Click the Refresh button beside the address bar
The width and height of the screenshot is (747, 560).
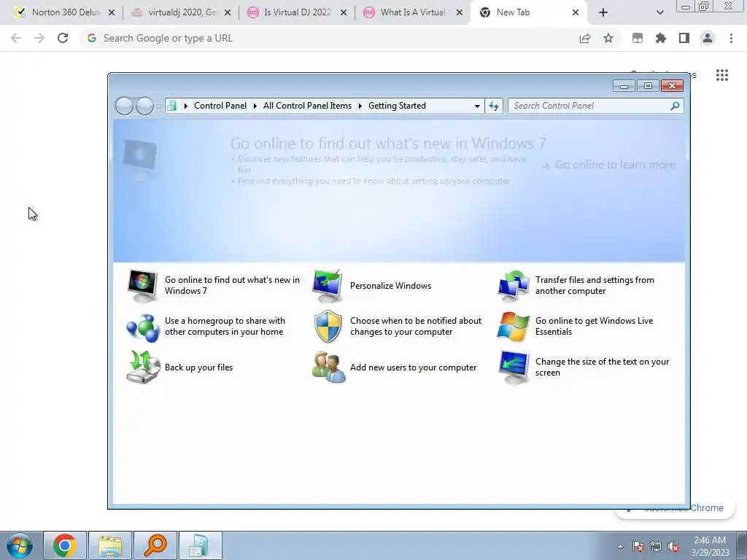pos(494,106)
